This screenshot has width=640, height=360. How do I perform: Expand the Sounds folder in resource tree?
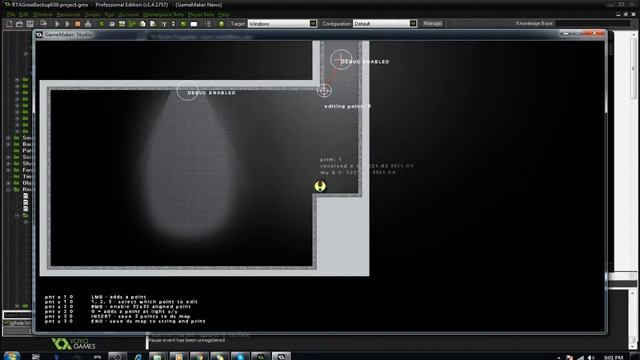tap(8, 138)
